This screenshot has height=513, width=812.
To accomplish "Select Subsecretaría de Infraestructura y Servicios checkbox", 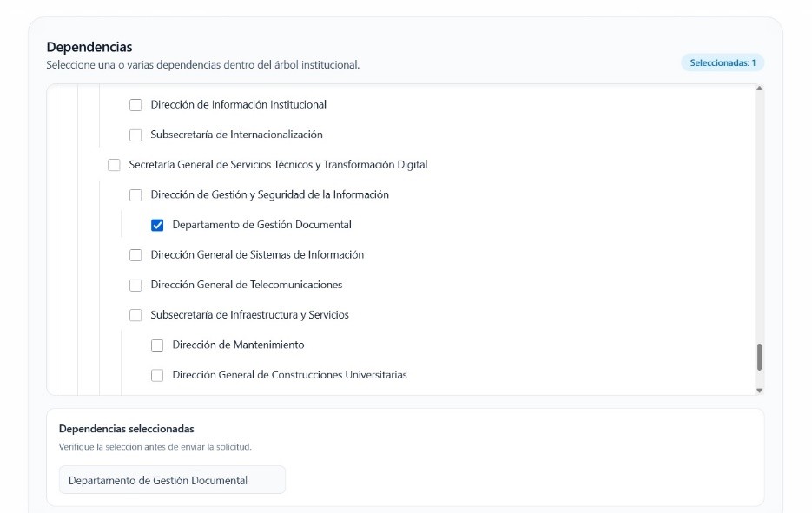I will pos(135,315).
